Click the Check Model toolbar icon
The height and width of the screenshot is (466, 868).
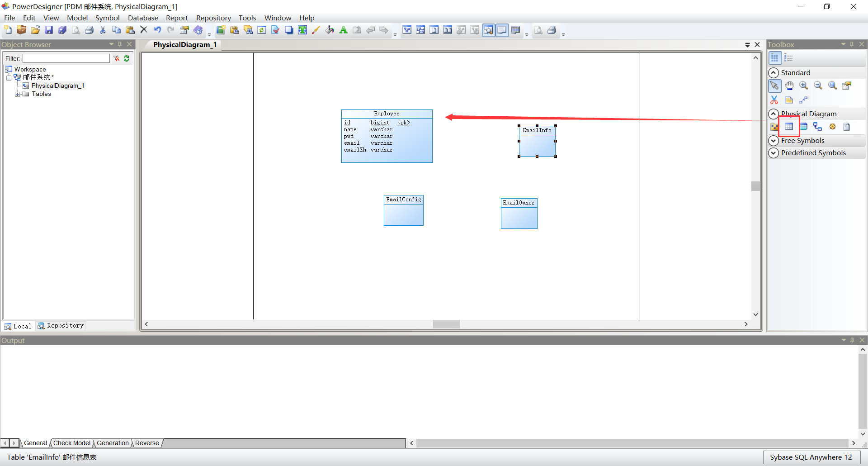(275, 30)
